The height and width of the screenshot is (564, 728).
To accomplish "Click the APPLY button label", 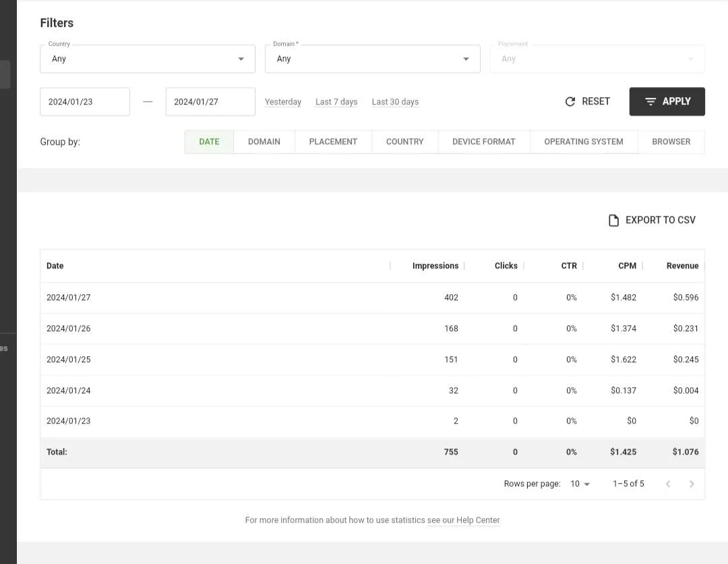I will (x=677, y=101).
